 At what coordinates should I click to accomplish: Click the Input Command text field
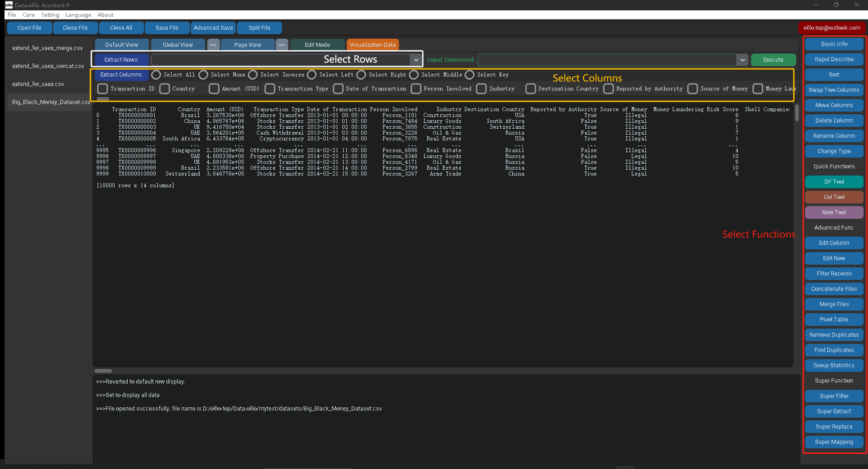click(x=607, y=59)
